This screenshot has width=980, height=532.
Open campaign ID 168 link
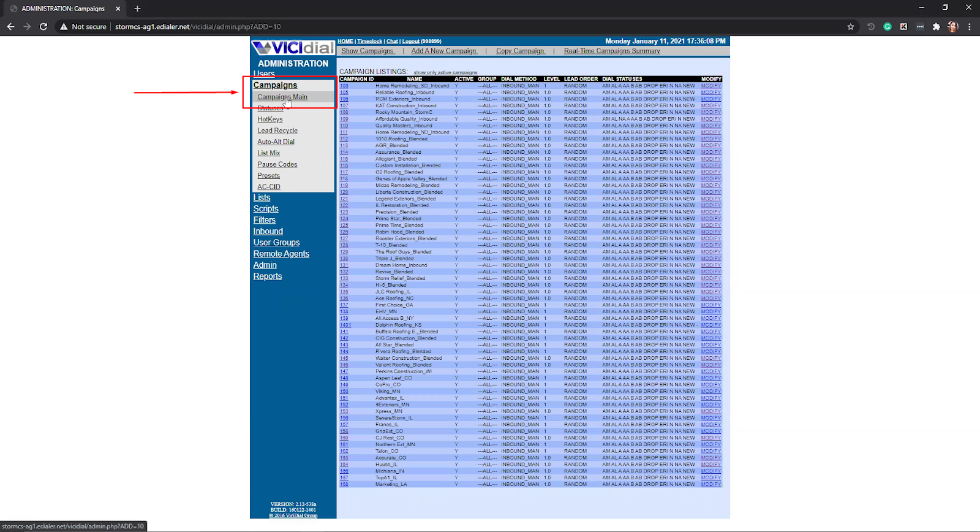[344, 484]
